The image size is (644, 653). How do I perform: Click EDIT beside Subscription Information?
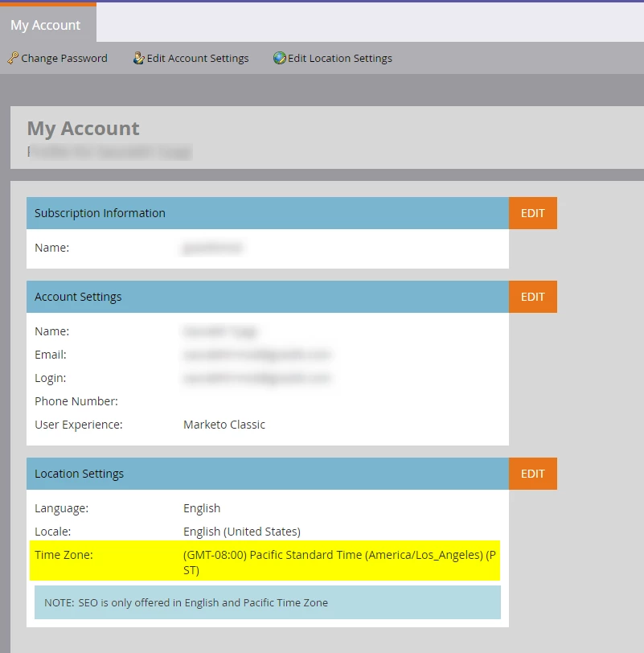pyautogui.click(x=533, y=213)
